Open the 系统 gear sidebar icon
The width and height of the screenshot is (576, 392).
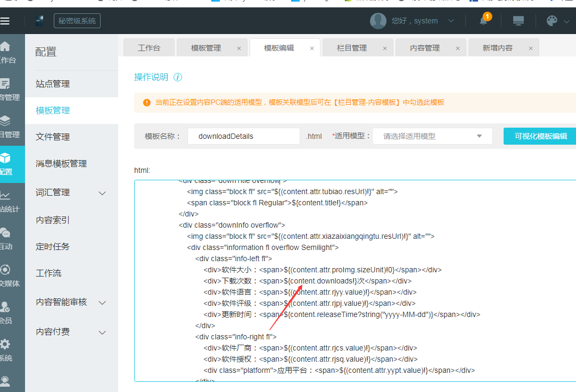(x=5, y=350)
